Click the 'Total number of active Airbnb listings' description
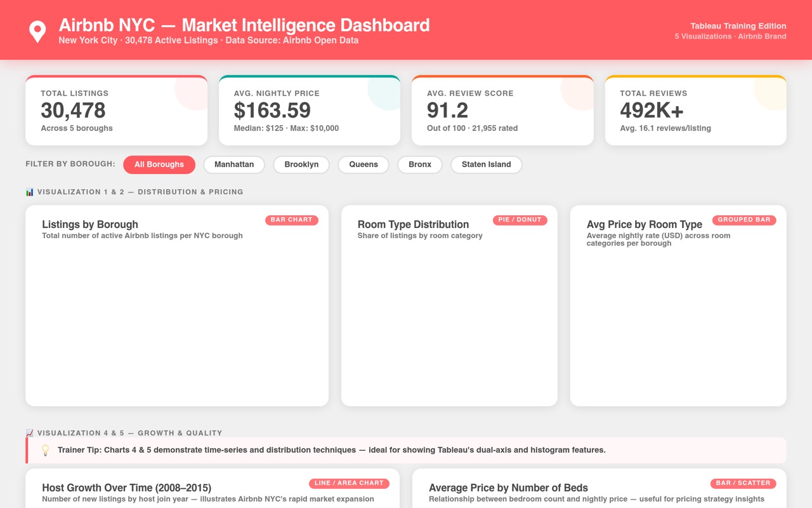 142,236
